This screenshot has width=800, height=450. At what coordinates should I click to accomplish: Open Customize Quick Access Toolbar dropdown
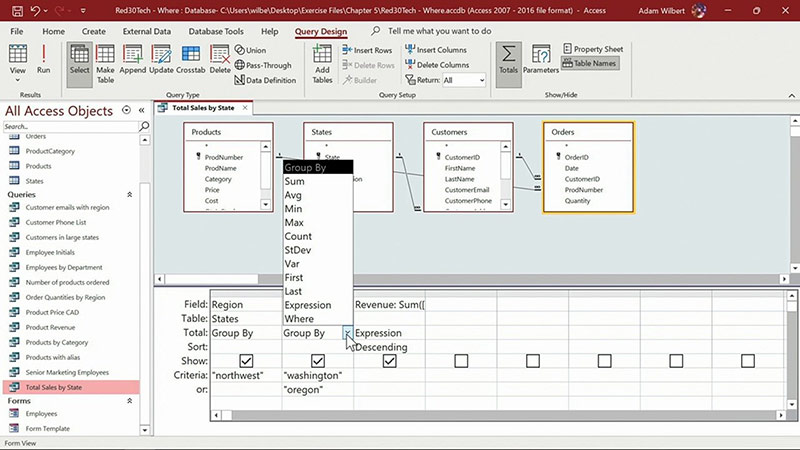pos(83,10)
